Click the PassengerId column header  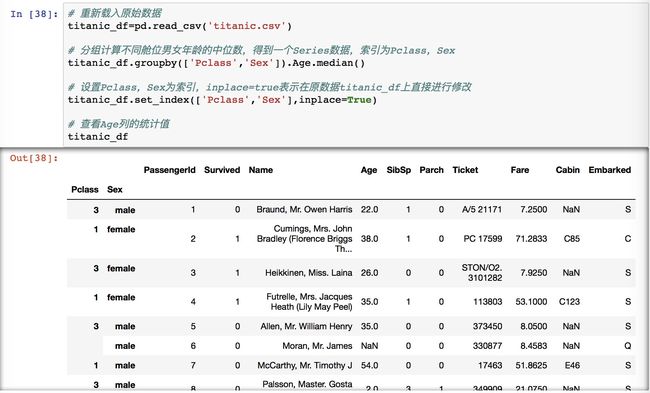coord(170,170)
